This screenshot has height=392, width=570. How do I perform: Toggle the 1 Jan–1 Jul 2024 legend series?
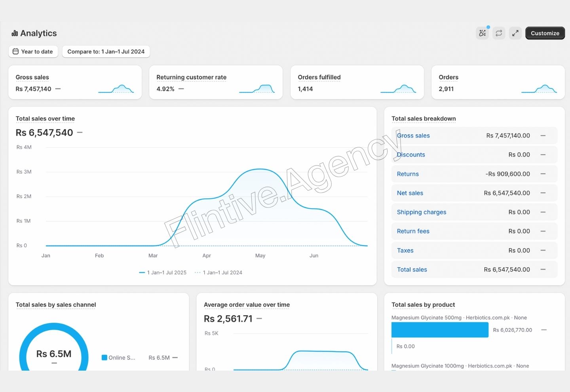tap(218, 272)
